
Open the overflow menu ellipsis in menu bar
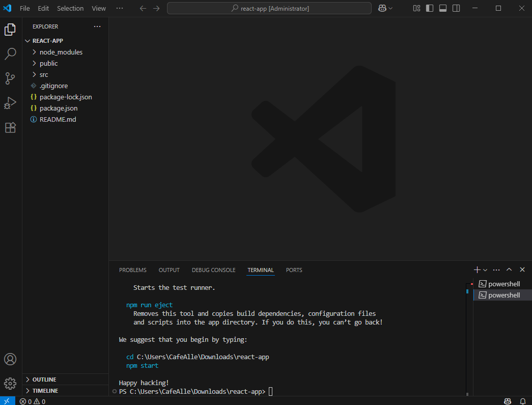(x=120, y=9)
